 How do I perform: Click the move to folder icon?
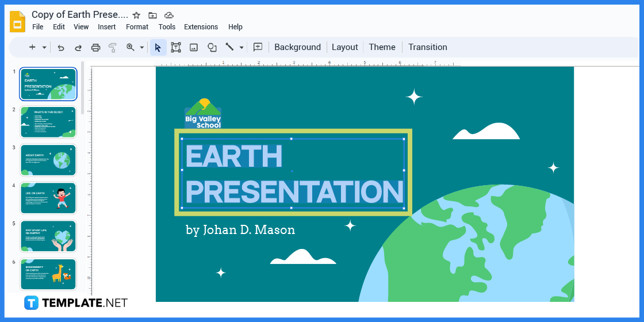(152, 15)
